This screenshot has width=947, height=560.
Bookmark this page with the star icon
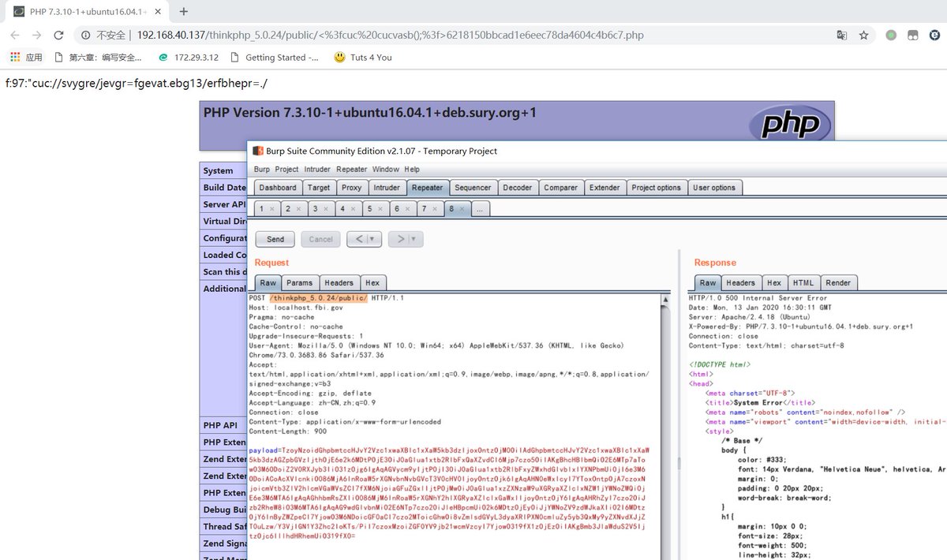(x=863, y=35)
